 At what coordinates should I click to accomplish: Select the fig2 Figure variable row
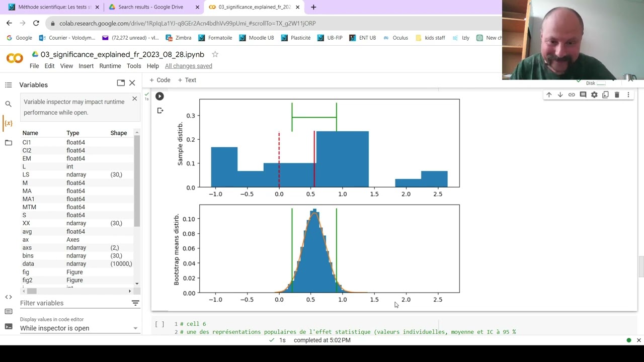pyautogui.click(x=77, y=280)
